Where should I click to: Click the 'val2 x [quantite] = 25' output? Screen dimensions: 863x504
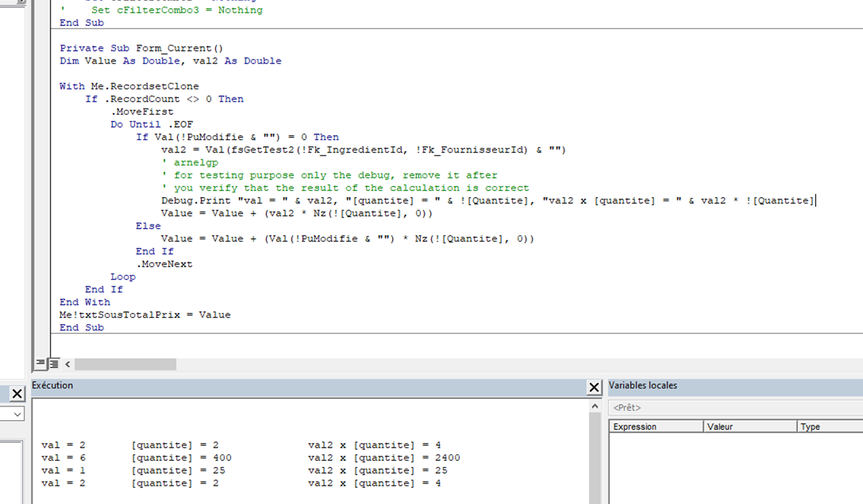(x=378, y=470)
